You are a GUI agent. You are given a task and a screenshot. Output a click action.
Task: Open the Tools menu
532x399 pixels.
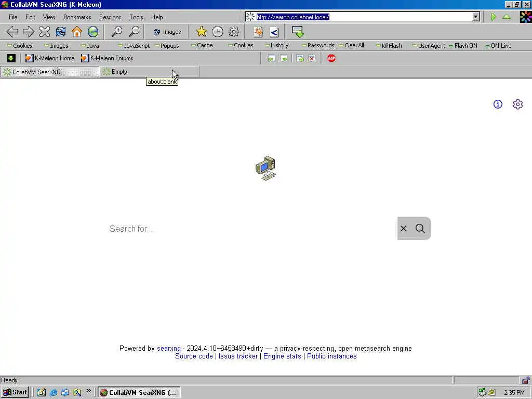pyautogui.click(x=136, y=17)
